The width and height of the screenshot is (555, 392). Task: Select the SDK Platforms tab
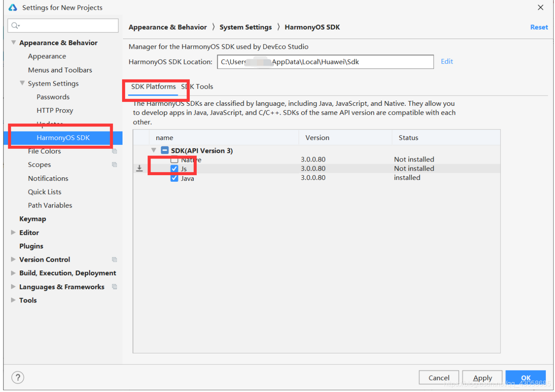point(154,86)
